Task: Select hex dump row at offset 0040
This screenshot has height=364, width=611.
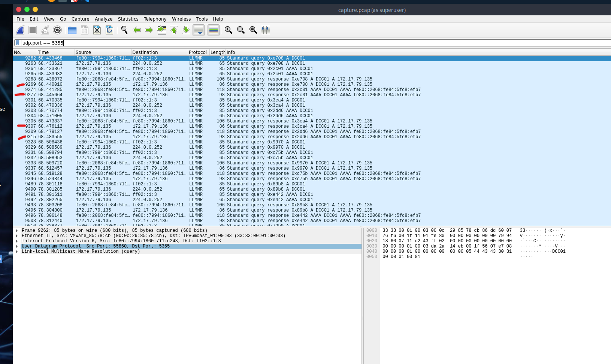Action: click(447, 252)
